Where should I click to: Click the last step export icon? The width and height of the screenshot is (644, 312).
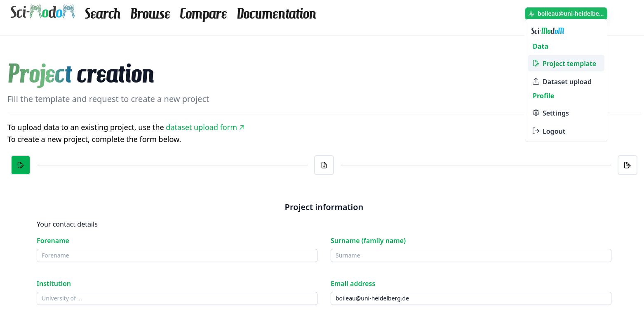point(627,165)
